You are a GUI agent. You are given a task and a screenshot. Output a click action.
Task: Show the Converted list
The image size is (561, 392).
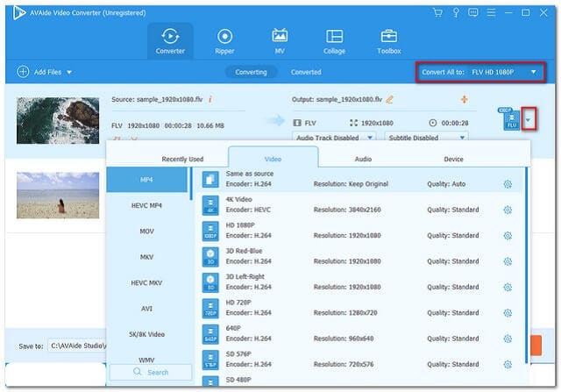click(x=306, y=72)
